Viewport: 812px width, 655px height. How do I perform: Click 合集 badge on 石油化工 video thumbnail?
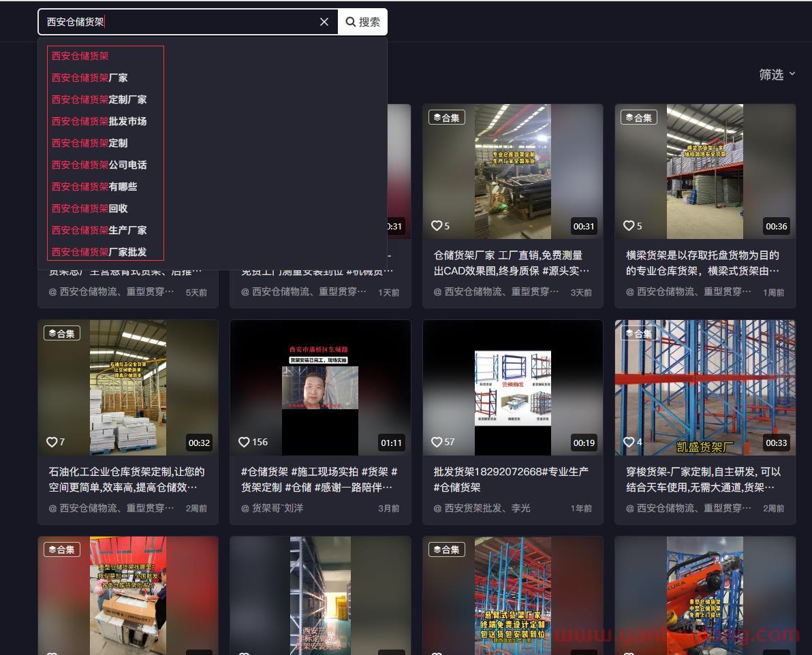tap(62, 334)
